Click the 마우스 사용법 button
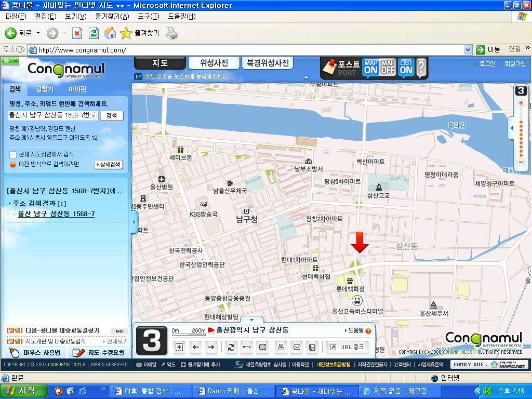Viewport: 532px width, 399px height. [x=35, y=353]
